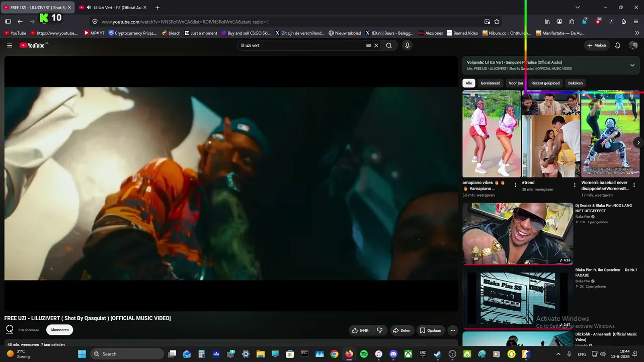Click the Windows taskbar Search box
The height and width of the screenshot is (362, 644).
127,354
